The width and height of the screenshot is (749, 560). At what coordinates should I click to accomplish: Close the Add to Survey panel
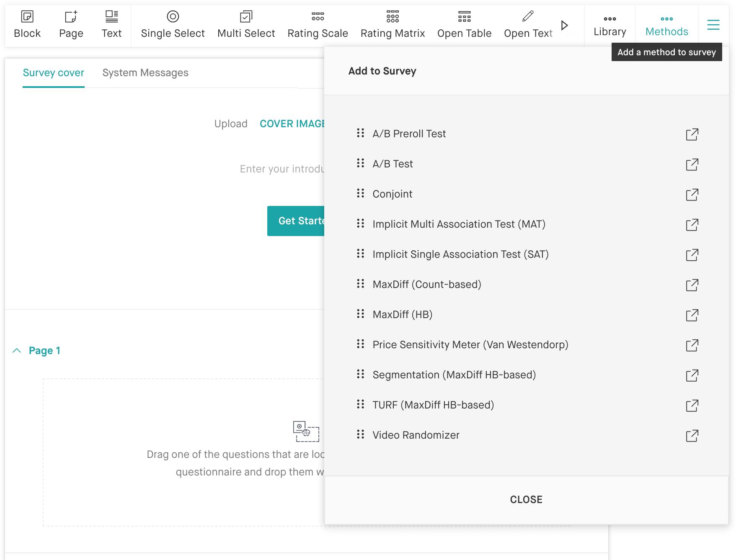526,499
